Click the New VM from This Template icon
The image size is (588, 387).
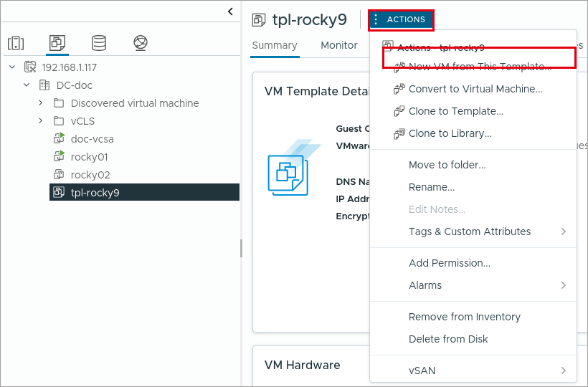coord(399,67)
